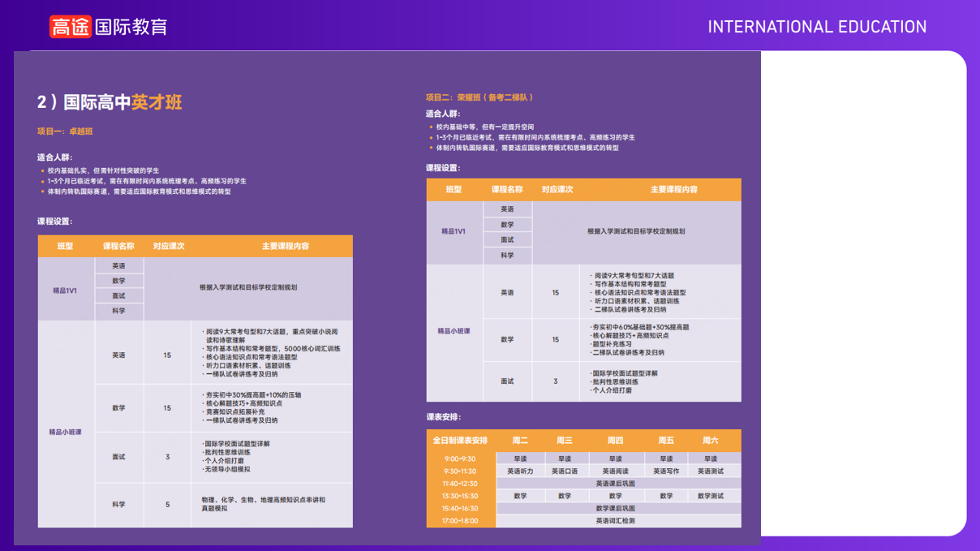
Task: Click the 周六 column header
Action: click(x=710, y=441)
